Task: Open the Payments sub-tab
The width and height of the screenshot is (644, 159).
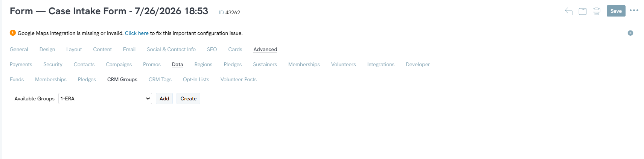Action: click(x=21, y=64)
